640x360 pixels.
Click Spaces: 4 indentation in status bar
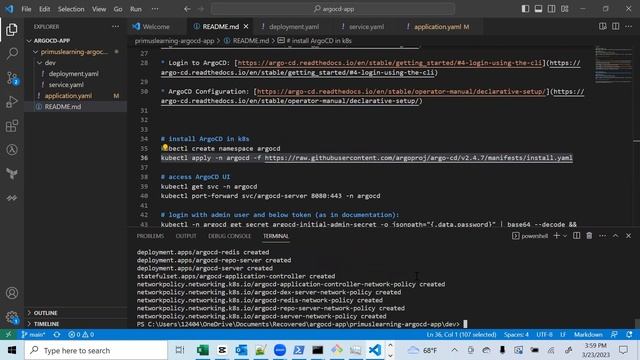[x=516, y=334]
